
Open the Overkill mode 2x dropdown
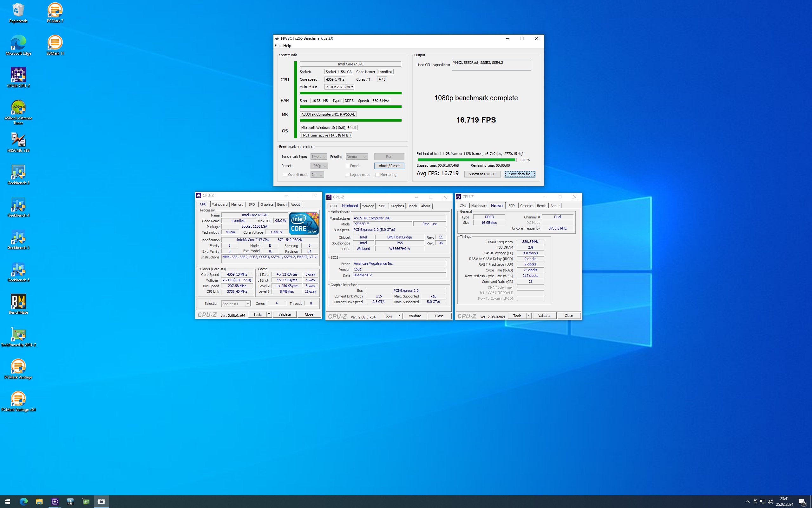point(317,175)
